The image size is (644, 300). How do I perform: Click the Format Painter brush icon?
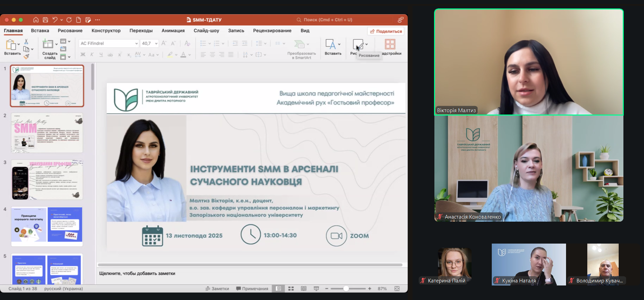[x=26, y=57]
